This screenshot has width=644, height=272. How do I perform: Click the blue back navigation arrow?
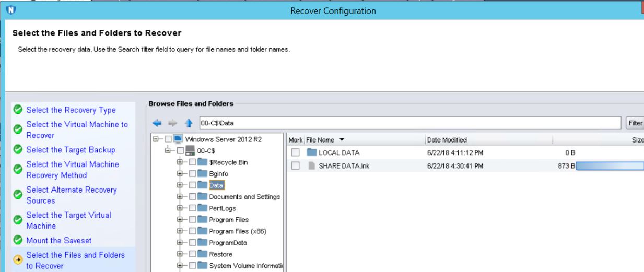157,124
